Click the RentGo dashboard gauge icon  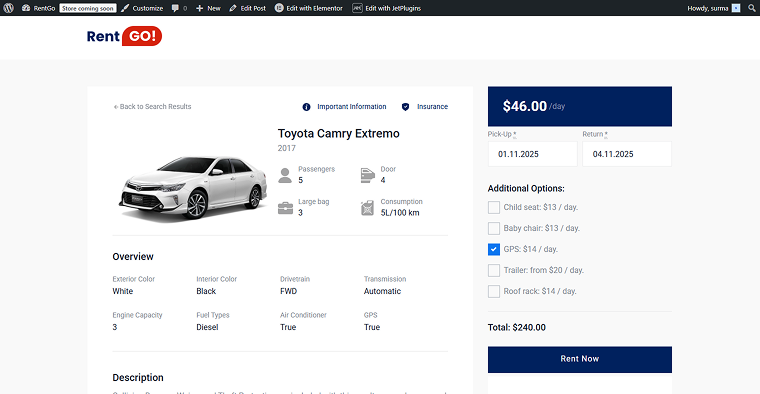(x=26, y=8)
